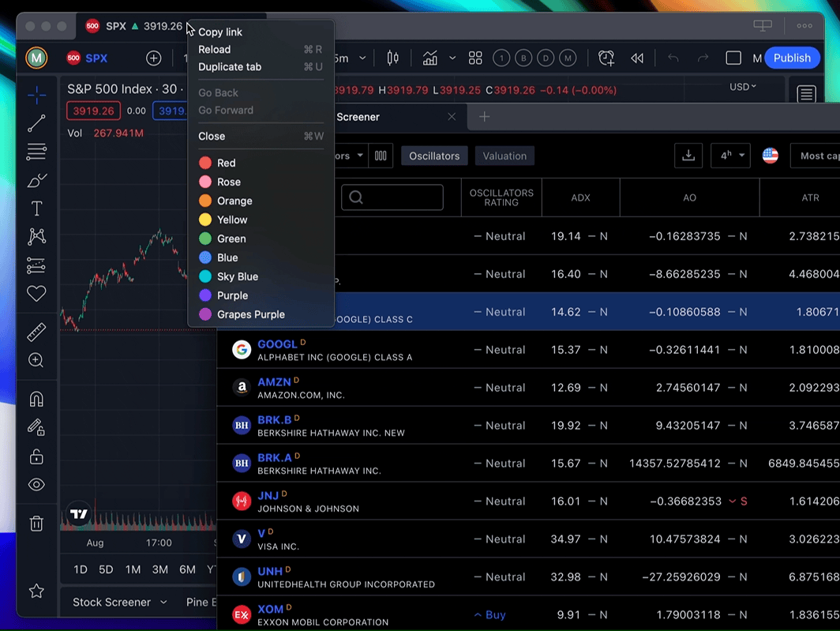840x631 pixels.
Task: Click the layout monitor icon in title bar
Action: click(x=763, y=26)
